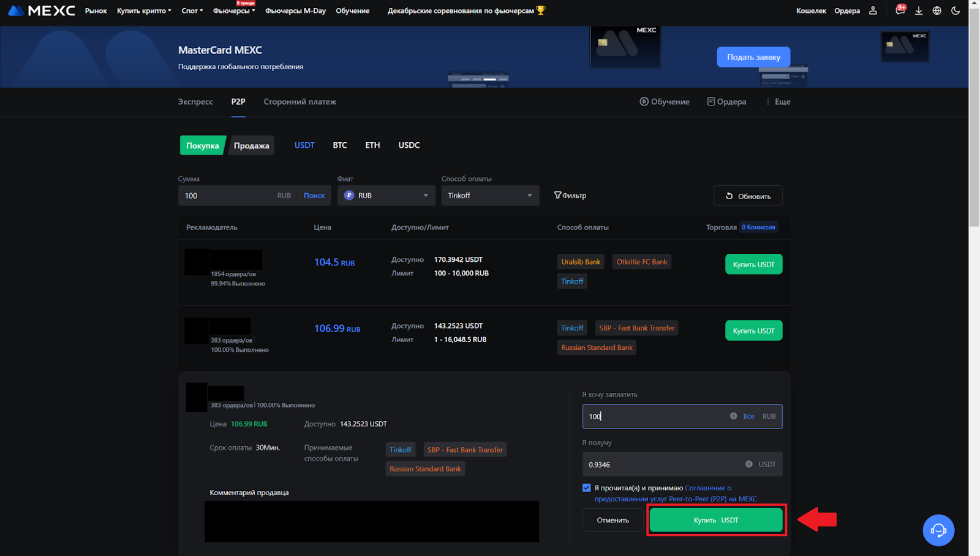980x556 pixels.
Task: Open Обучение tutorial with play icon
Action: [665, 102]
